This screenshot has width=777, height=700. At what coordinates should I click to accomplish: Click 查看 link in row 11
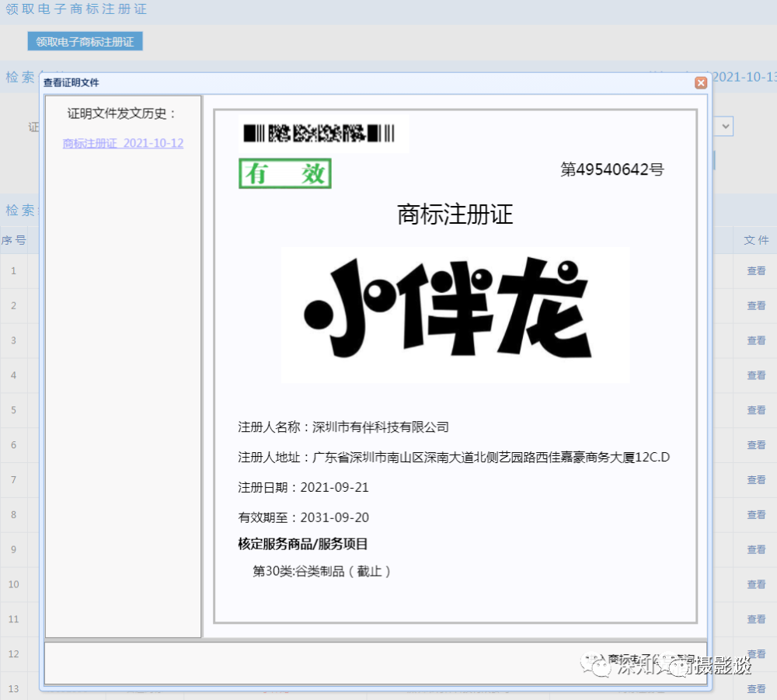(756, 619)
